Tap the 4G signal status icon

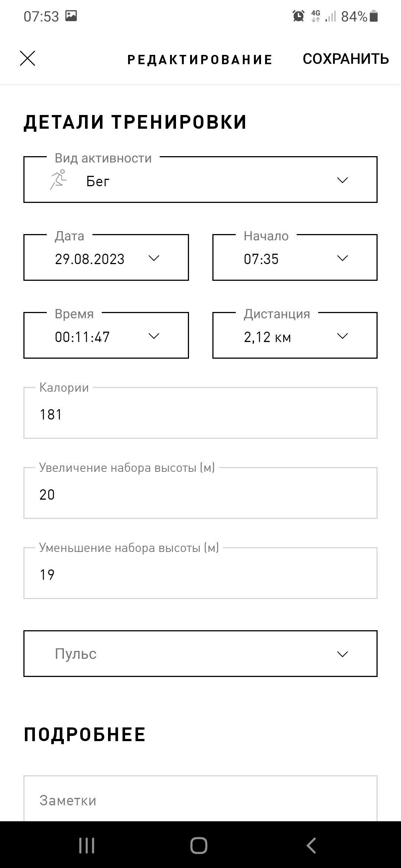pos(316,16)
